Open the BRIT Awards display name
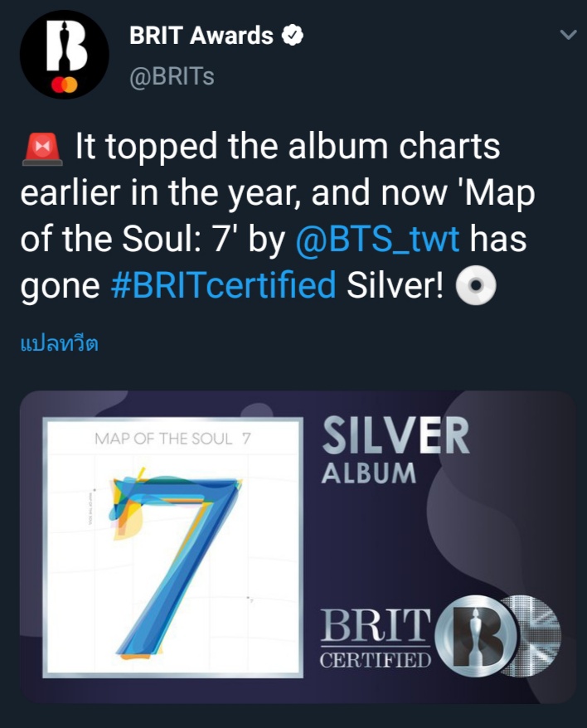Image resolution: width=587 pixels, height=728 pixels. [201, 36]
